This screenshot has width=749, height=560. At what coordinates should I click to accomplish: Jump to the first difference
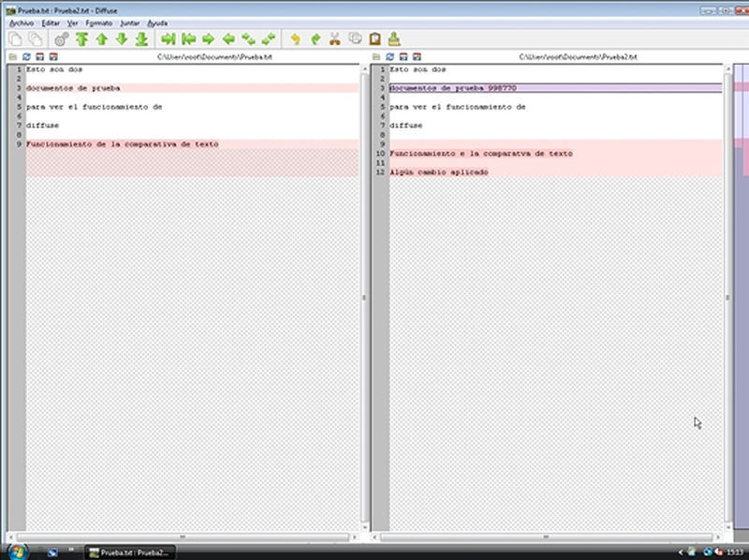[81, 39]
